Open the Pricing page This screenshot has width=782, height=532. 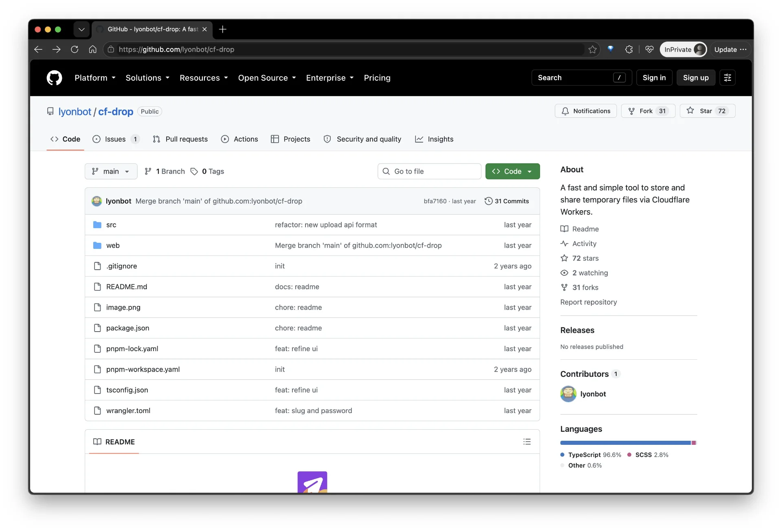377,78
